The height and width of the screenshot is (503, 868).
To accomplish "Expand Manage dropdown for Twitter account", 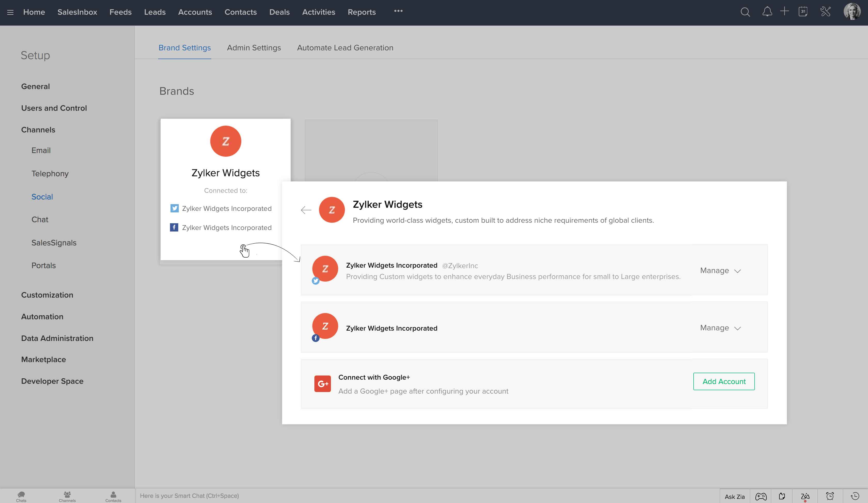I will pyautogui.click(x=720, y=270).
